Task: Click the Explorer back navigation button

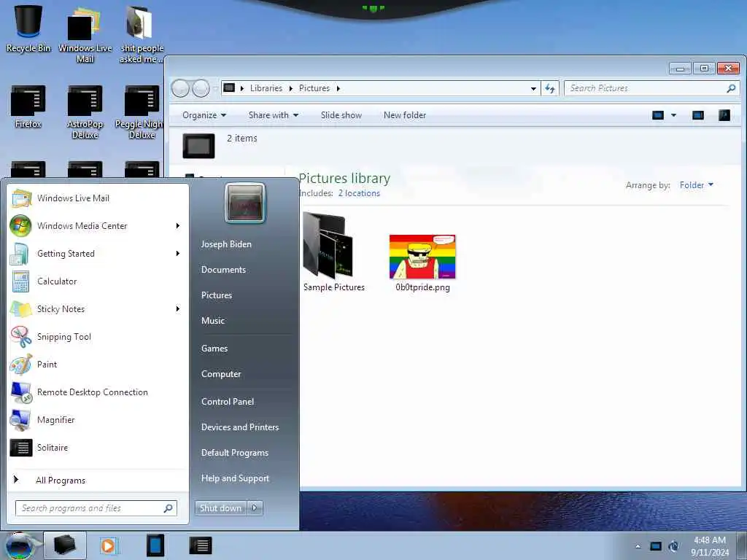Action: [x=180, y=88]
